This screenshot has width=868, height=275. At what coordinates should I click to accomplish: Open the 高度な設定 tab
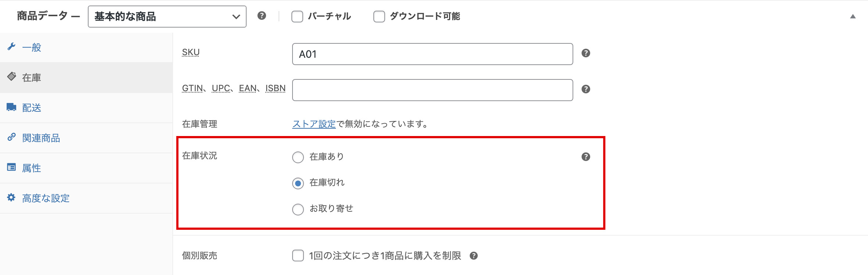pos(46,198)
